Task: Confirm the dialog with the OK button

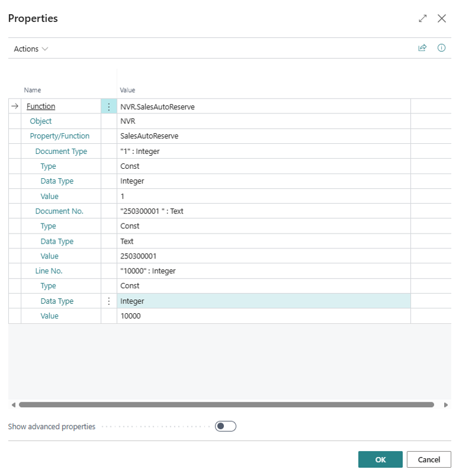Action: (x=380, y=459)
